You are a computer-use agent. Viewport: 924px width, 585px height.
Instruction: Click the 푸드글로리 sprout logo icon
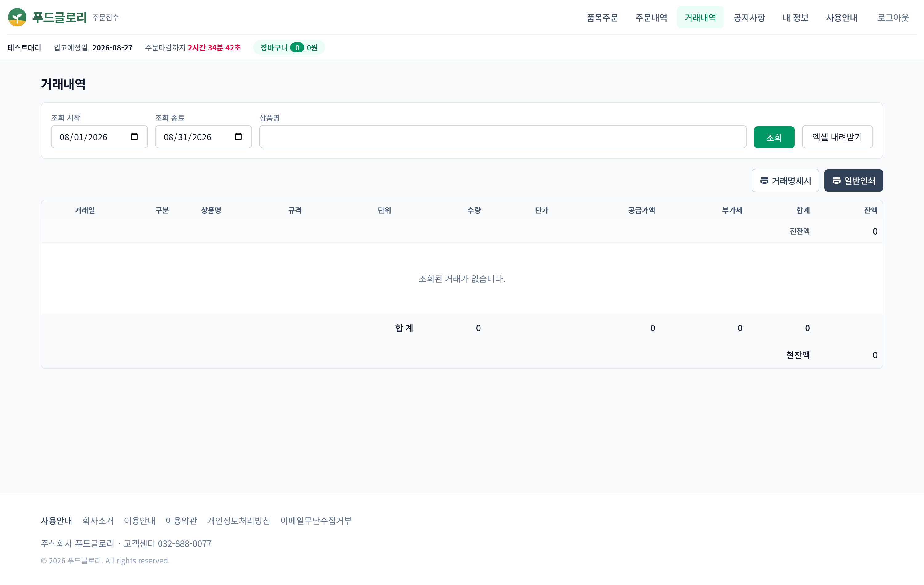point(17,17)
